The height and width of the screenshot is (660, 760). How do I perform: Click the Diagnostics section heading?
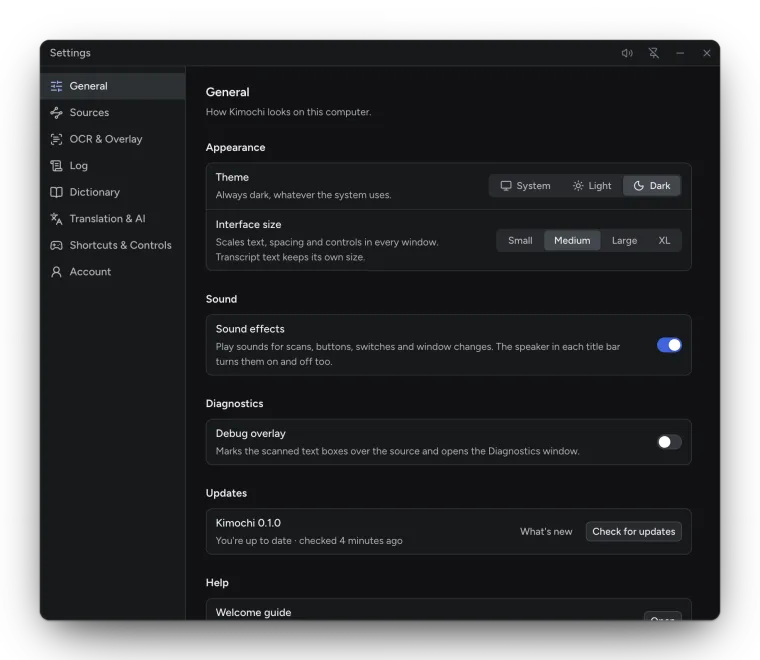pyautogui.click(x=235, y=404)
